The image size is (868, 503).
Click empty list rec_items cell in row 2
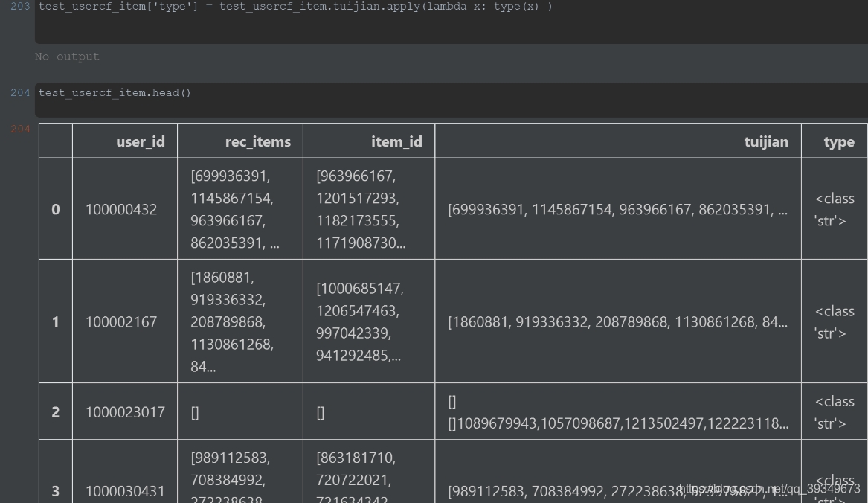239,411
